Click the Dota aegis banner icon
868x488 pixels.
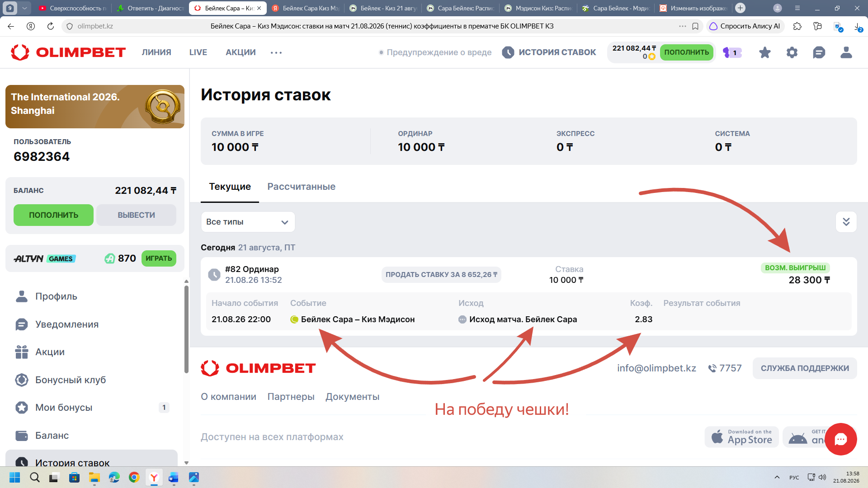(163, 106)
